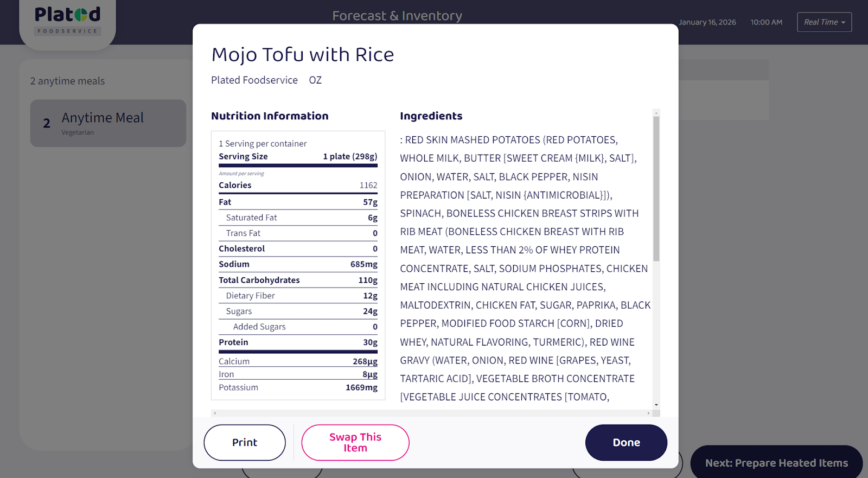Click the Calories row in nutrition table
The width and height of the screenshot is (868, 478).
coord(298,186)
